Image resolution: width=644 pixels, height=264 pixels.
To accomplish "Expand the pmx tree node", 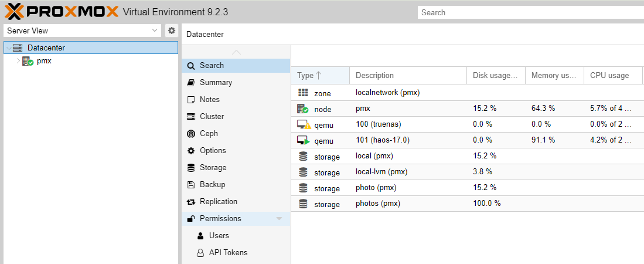I will click(18, 61).
